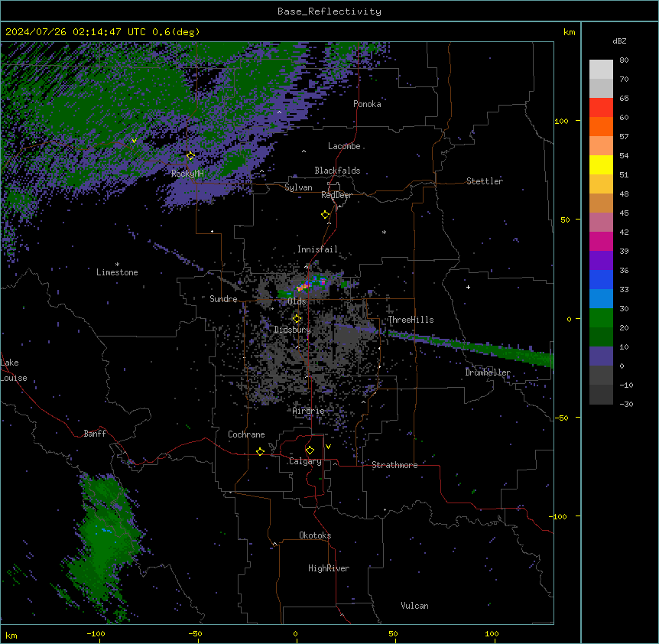Click the Didsbury city label
Viewport: 659px width, 644px height.
[293, 330]
